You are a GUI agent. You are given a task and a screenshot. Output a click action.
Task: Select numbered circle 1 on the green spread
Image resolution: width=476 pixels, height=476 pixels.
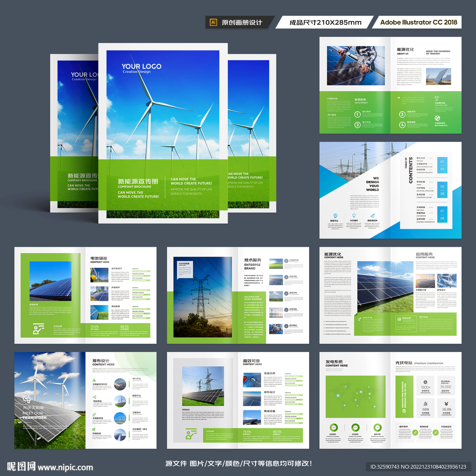(x=357, y=114)
